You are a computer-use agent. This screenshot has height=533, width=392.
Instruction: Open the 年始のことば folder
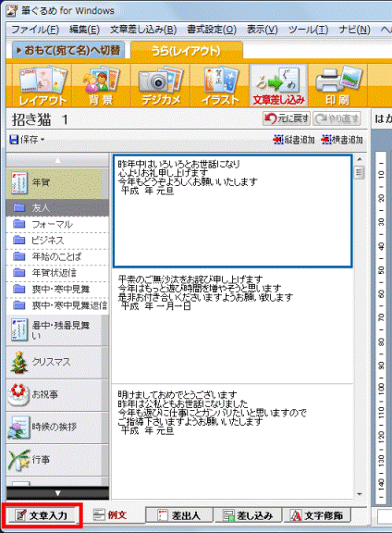[57, 256]
